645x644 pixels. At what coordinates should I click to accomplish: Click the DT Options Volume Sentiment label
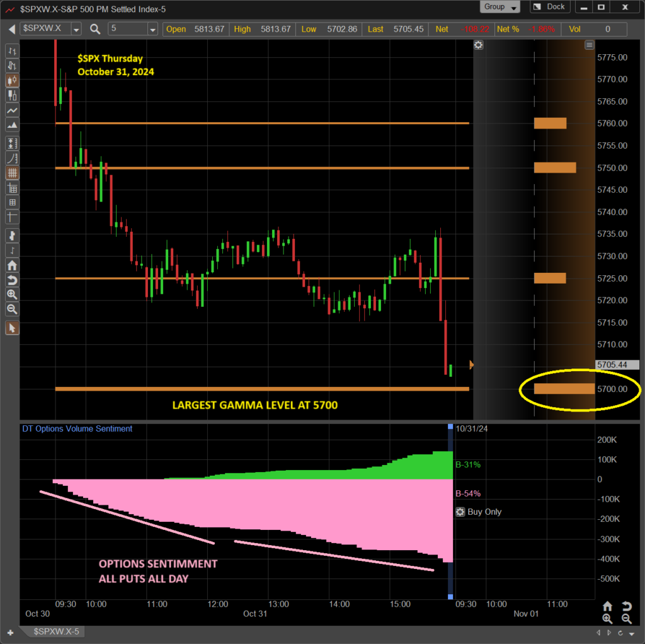(77, 428)
